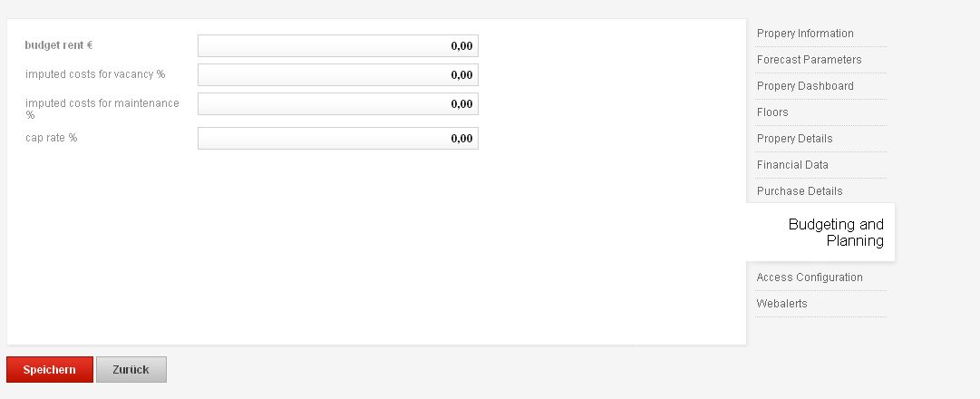Screen dimensions: 980x399
Task: Click the 'cap rate %' label text
Action: click(x=51, y=138)
